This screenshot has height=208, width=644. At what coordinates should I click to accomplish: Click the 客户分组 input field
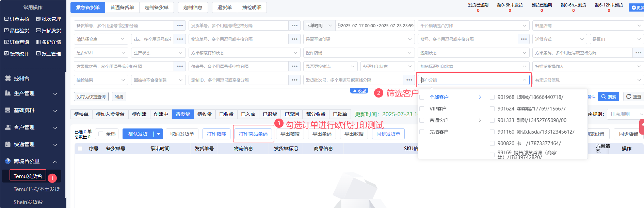click(473, 80)
